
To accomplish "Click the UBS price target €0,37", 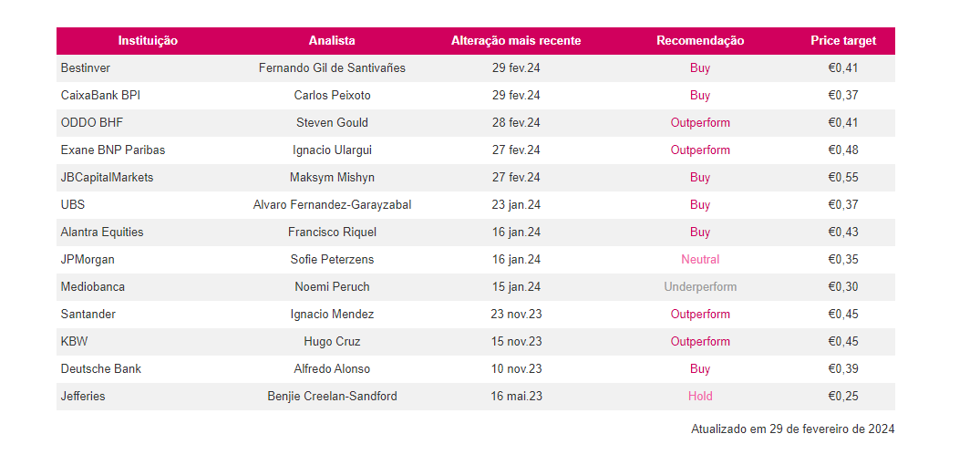I will click(x=843, y=205).
